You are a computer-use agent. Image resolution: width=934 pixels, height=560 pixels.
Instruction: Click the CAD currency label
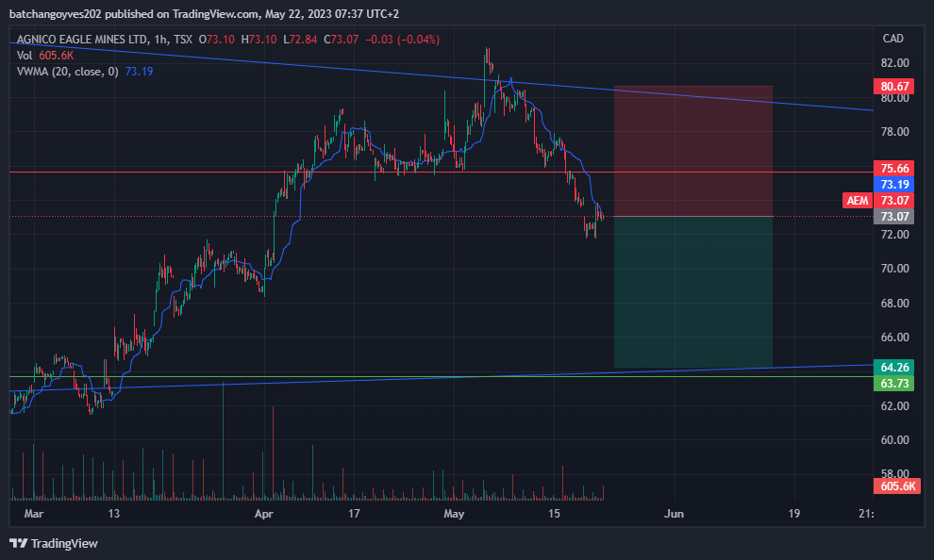tap(892, 38)
